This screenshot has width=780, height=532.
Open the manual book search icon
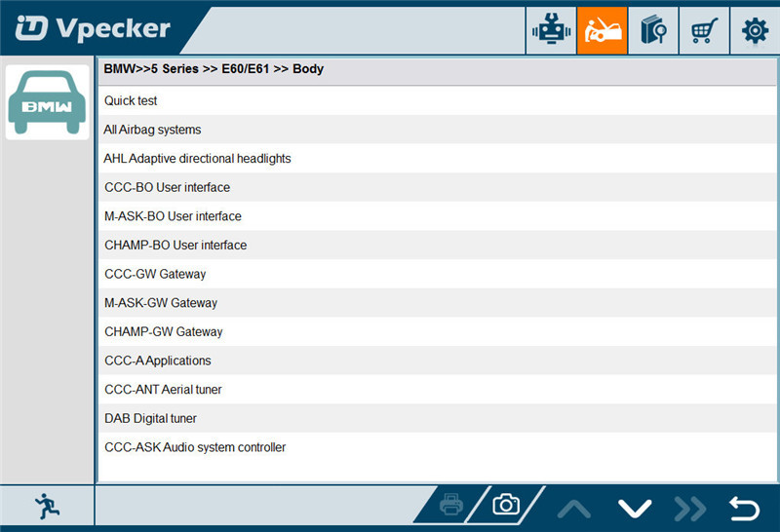(x=652, y=30)
